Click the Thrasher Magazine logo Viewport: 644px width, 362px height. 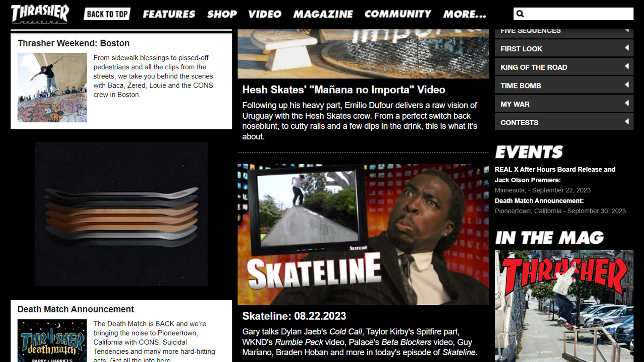[x=40, y=14]
